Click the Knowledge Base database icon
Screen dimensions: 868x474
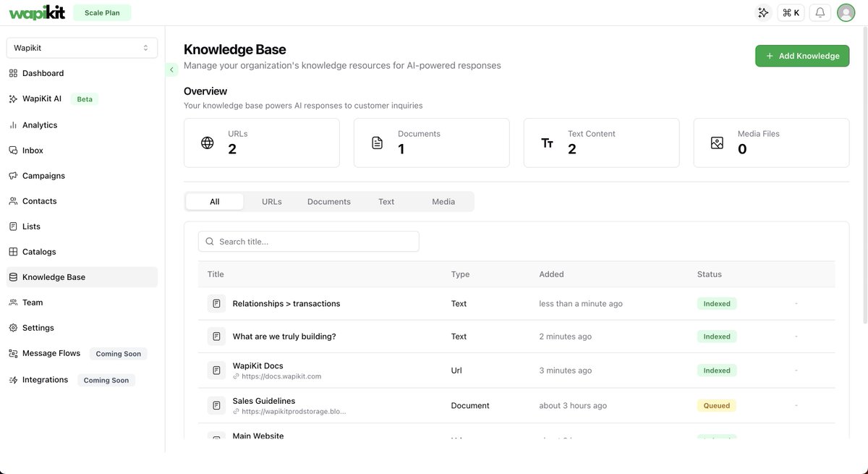[x=13, y=277]
